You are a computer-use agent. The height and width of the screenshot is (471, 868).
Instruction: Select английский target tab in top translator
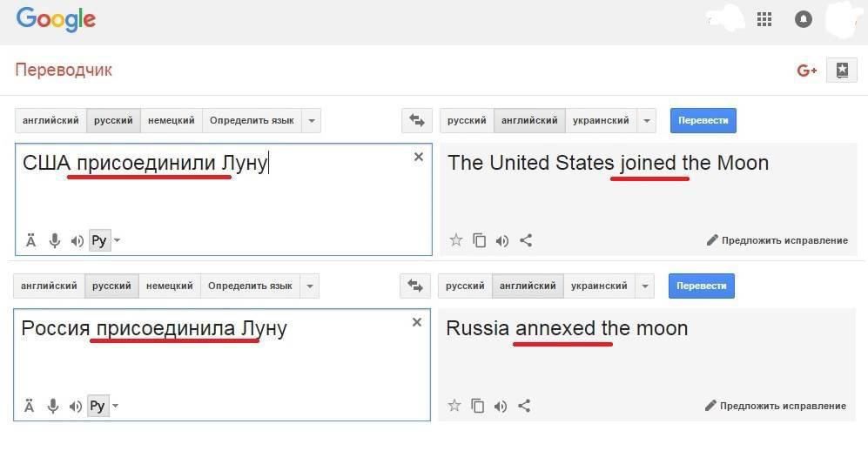point(529,120)
